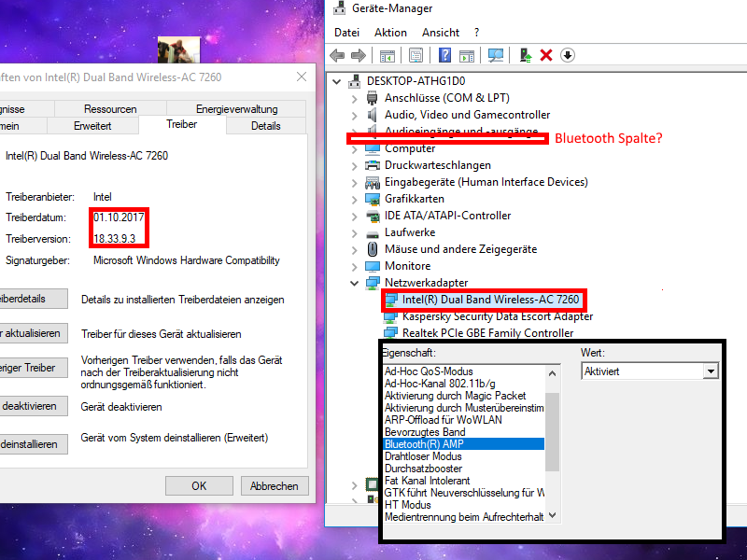Click the forward navigation arrow

coord(358,55)
